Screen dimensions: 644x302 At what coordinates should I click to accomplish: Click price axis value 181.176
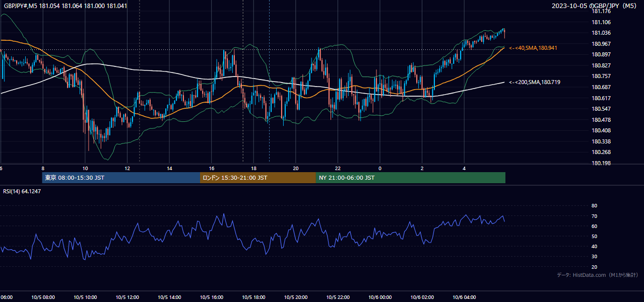coord(601,11)
